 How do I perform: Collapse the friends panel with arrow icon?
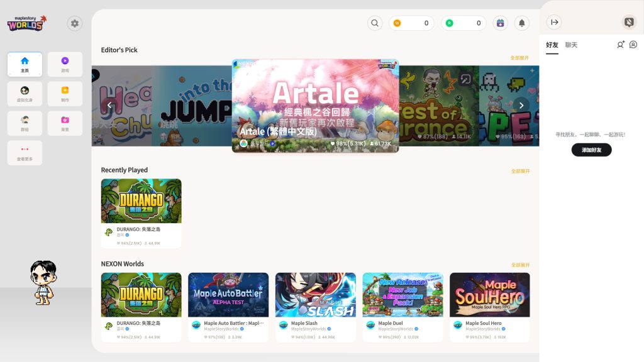555,22
